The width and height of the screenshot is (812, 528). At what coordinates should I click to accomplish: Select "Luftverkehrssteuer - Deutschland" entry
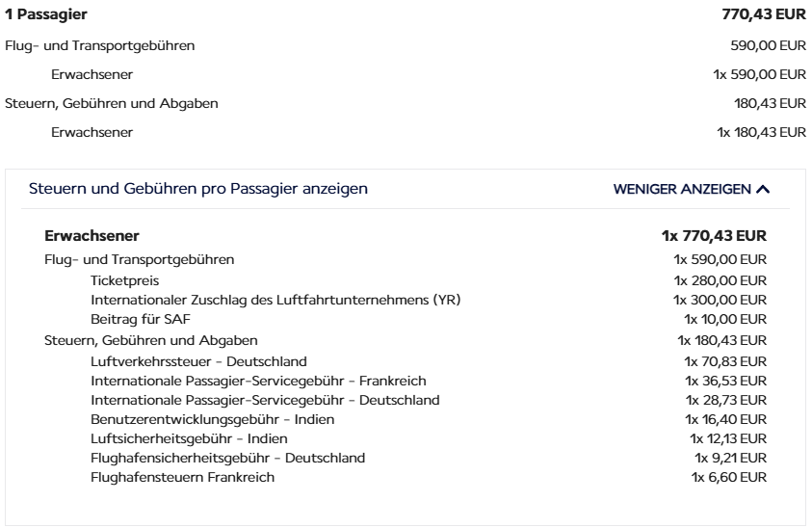[x=198, y=361]
